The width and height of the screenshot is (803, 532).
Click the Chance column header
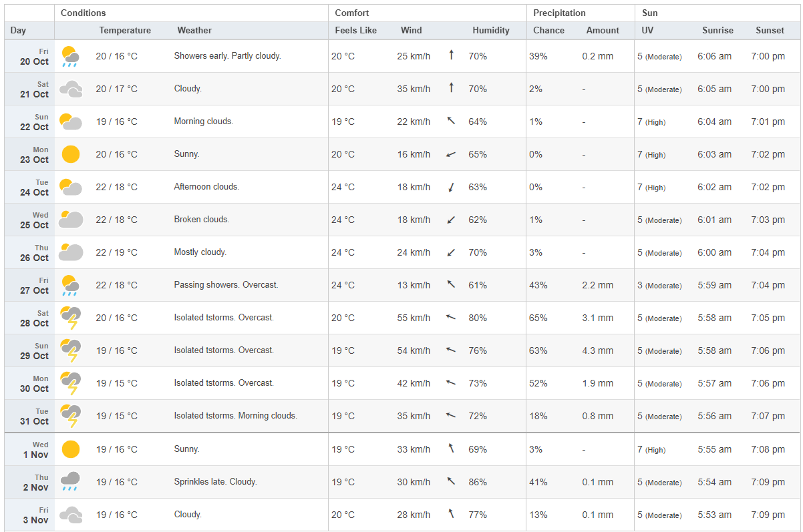[x=548, y=31]
